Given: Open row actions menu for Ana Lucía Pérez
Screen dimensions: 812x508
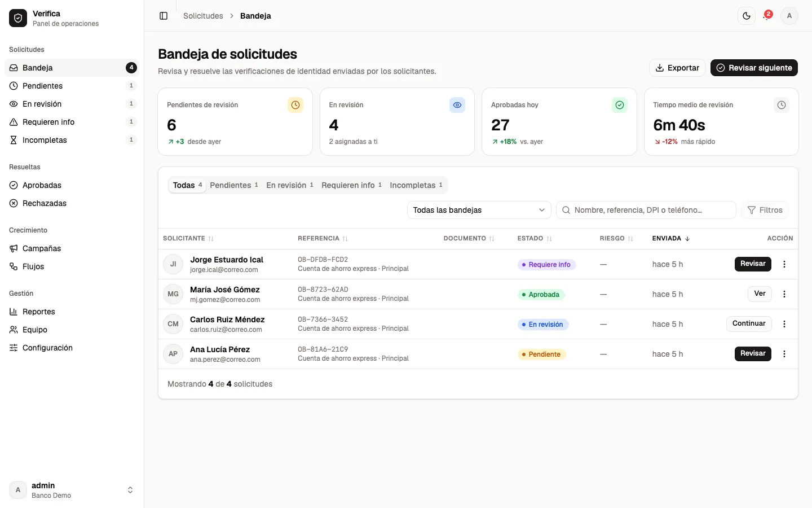Looking at the screenshot, I should [x=784, y=354].
